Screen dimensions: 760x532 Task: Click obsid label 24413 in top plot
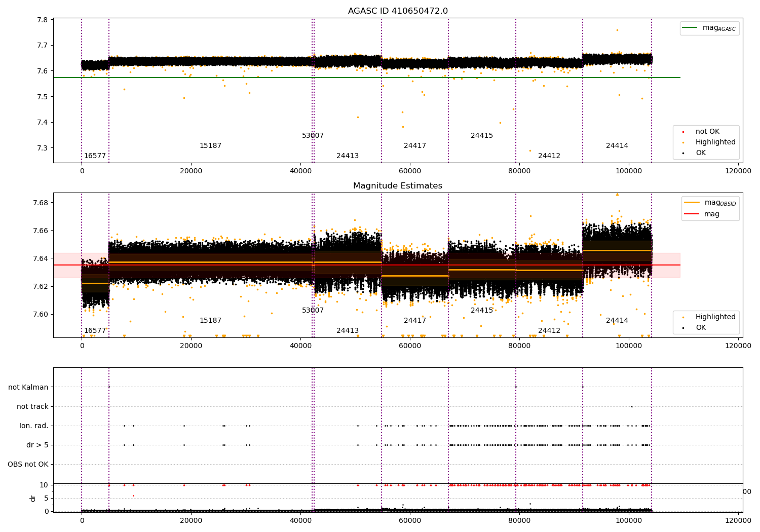[x=348, y=156]
